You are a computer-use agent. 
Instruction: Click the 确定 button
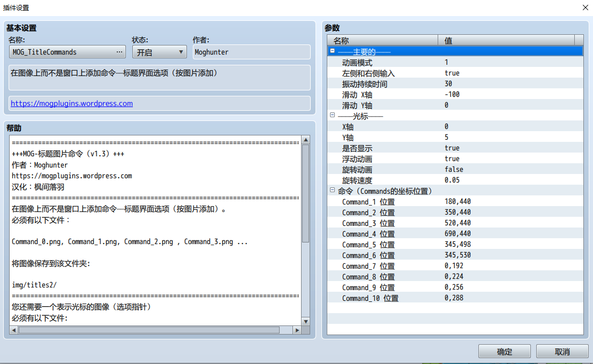[x=504, y=352]
